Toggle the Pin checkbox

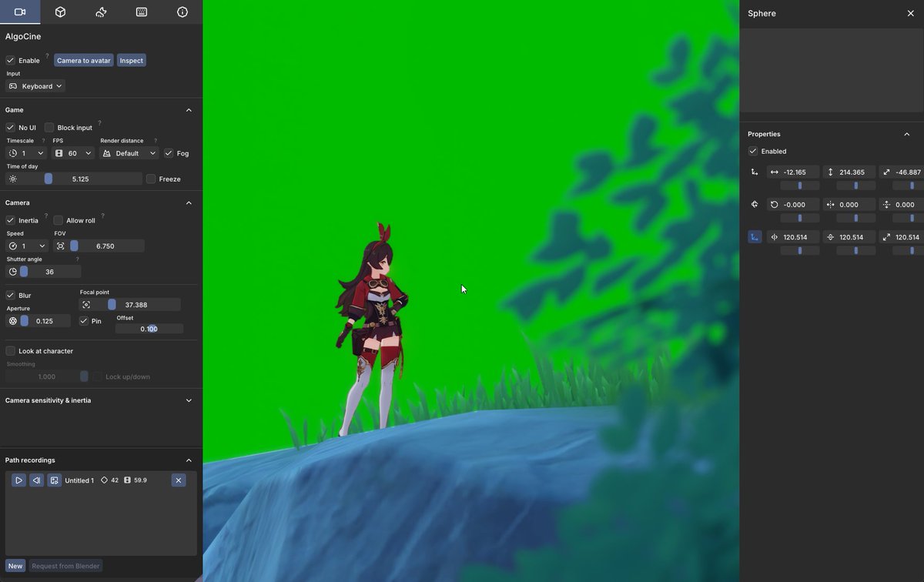tap(84, 320)
